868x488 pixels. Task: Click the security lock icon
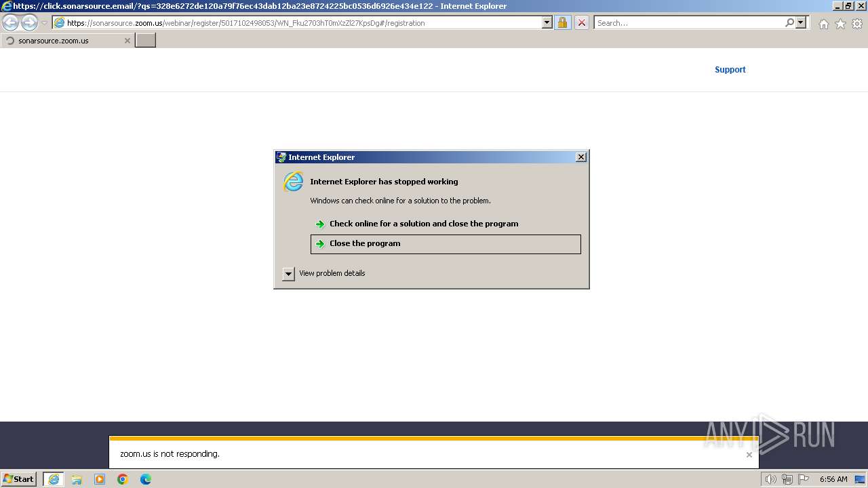pyautogui.click(x=562, y=22)
